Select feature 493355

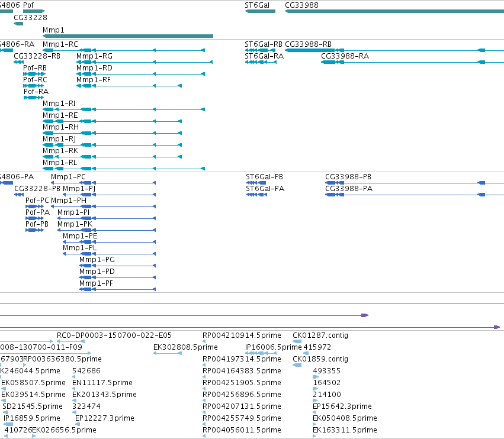tap(326, 371)
